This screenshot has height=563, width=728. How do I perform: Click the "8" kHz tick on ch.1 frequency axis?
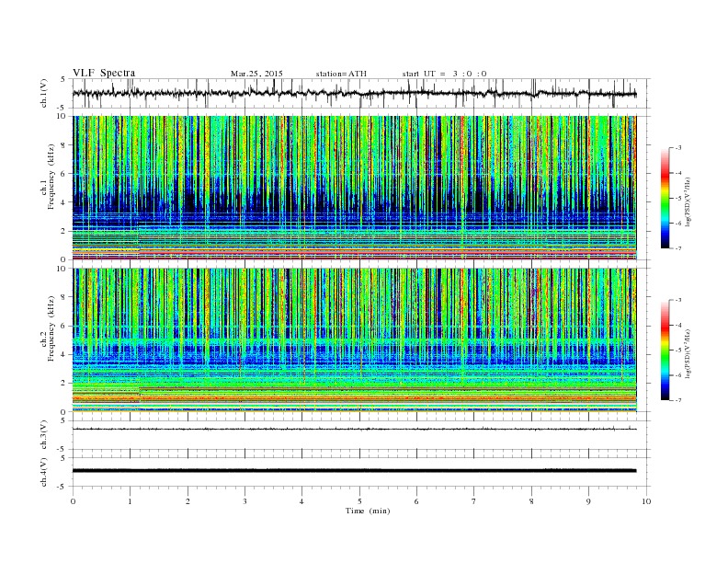(64, 145)
